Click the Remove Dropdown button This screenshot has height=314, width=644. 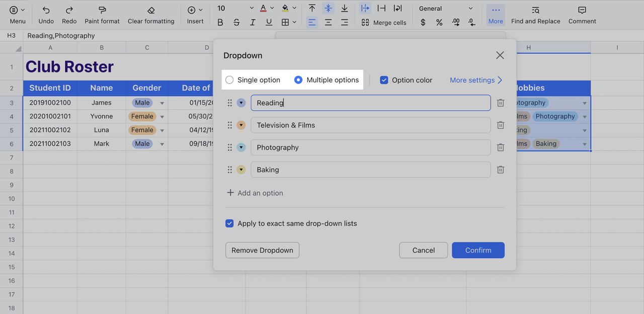(262, 250)
